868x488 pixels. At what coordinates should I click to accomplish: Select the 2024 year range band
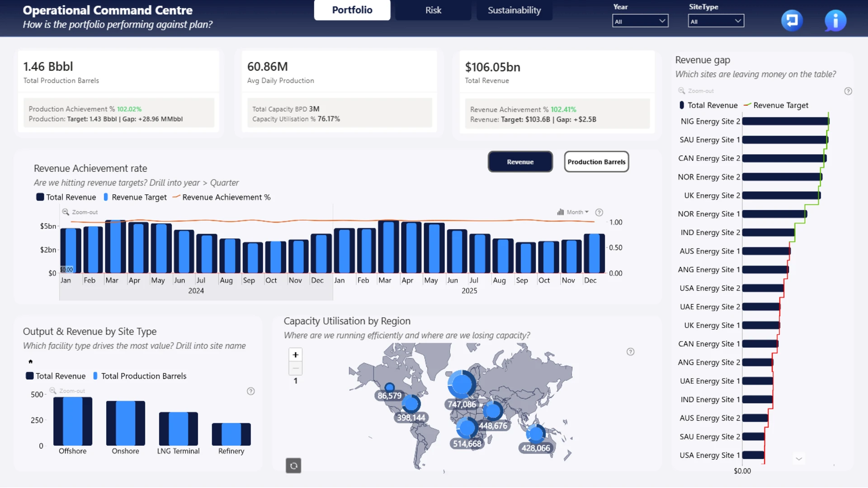coord(196,291)
